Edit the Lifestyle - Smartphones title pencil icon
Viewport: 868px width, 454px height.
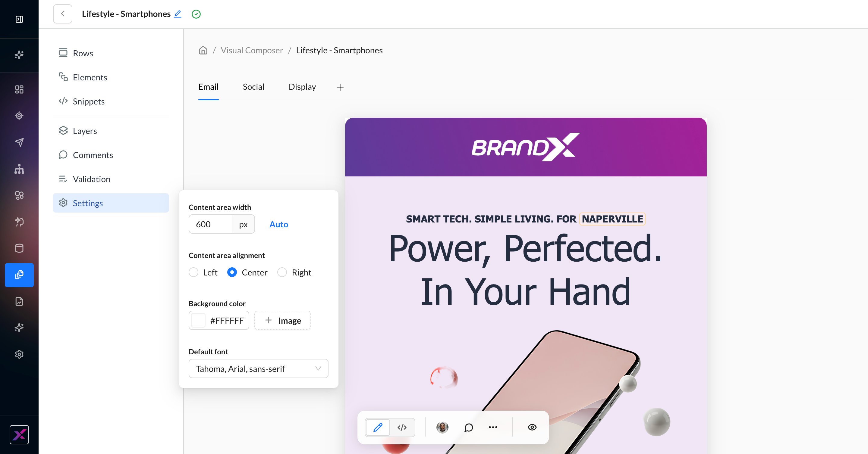click(x=178, y=14)
